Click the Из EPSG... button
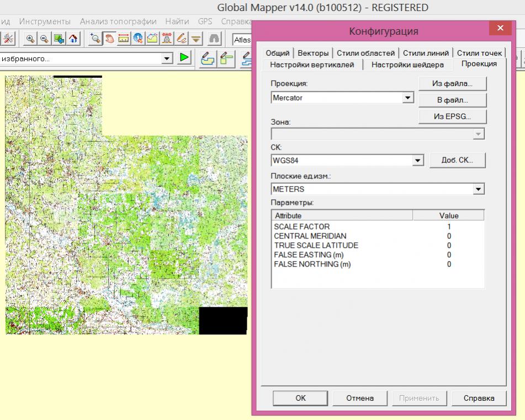Screen dimensions: 525x420 pyautogui.click(x=452, y=116)
